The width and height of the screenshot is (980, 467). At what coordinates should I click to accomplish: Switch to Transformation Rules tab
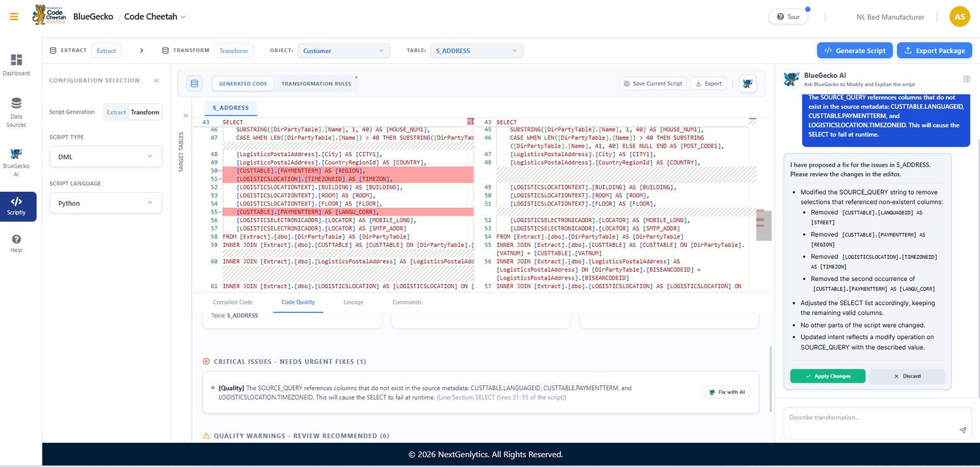[x=316, y=84]
